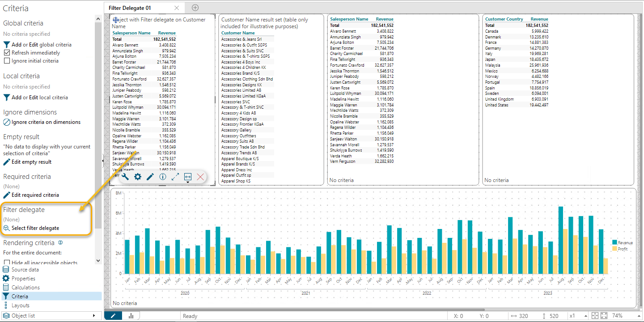Open object settings via the floating gear icon
The width and height of the screenshot is (644, 322).
138,177
